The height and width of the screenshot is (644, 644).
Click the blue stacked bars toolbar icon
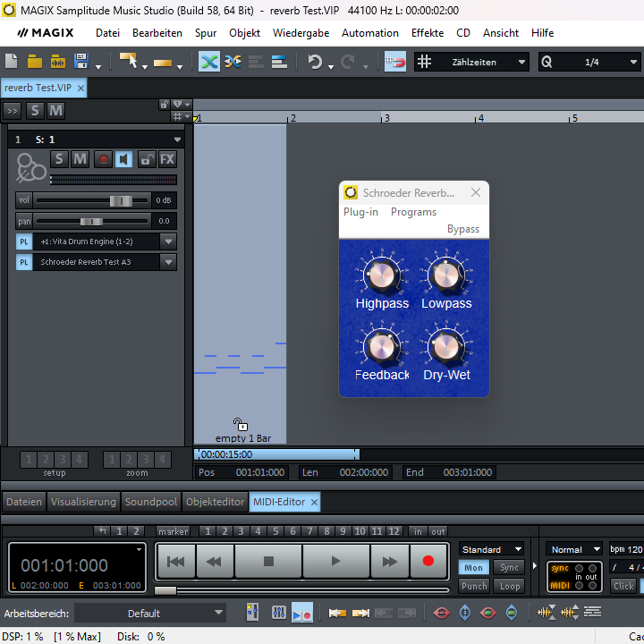coord(279,62)
